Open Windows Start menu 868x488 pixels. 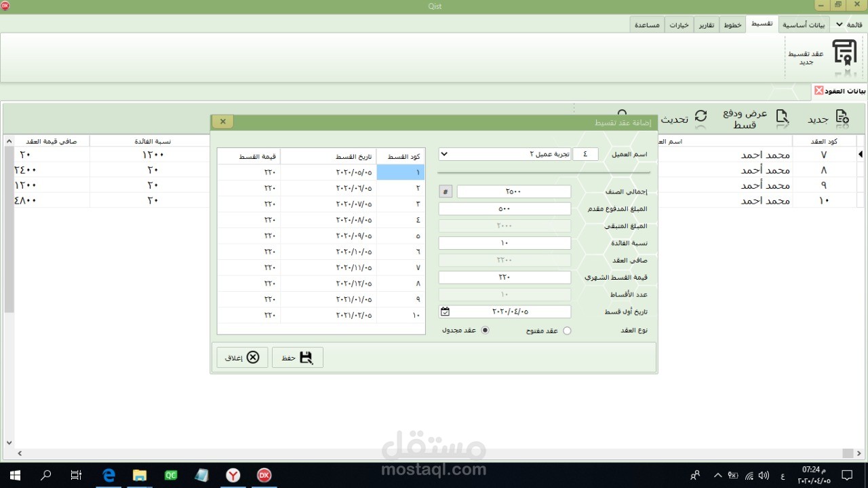[x=15, y=475]
